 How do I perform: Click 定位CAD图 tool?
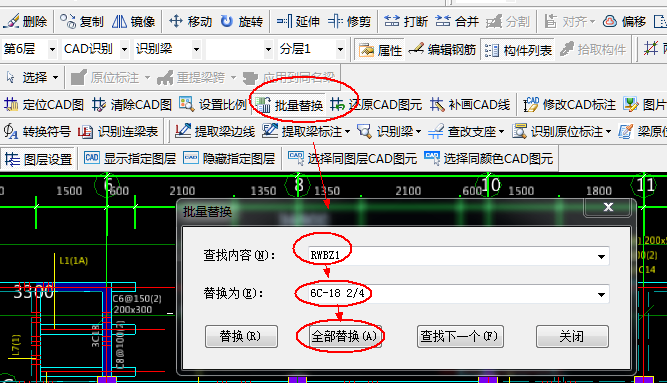click(44, 104)
